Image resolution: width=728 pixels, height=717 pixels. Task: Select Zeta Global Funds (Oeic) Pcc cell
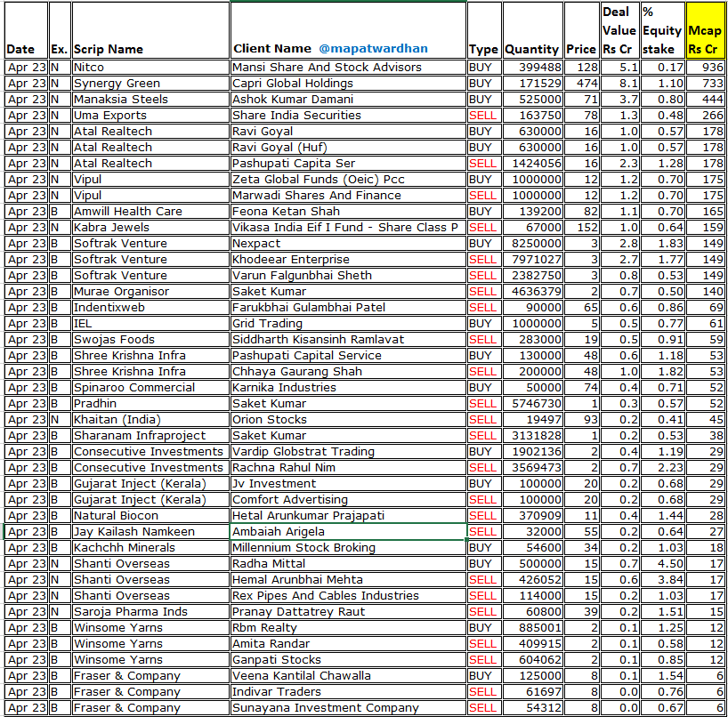348,180
